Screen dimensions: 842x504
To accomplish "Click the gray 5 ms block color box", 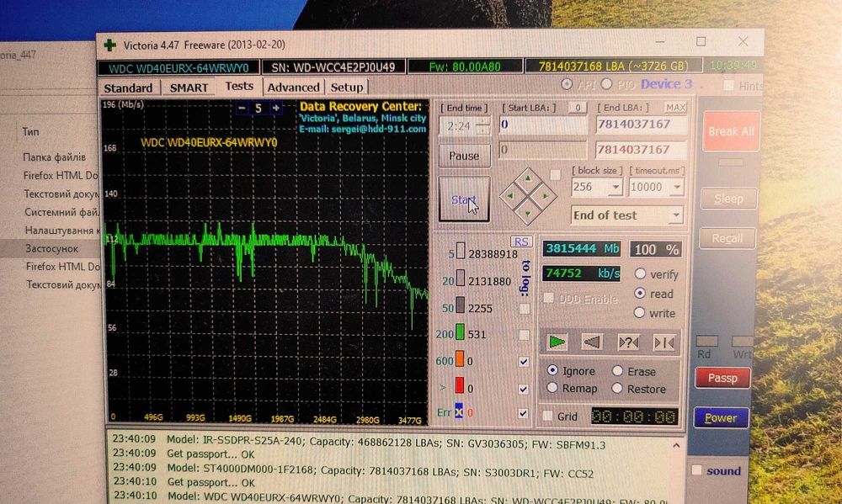I will pos(461,252).
